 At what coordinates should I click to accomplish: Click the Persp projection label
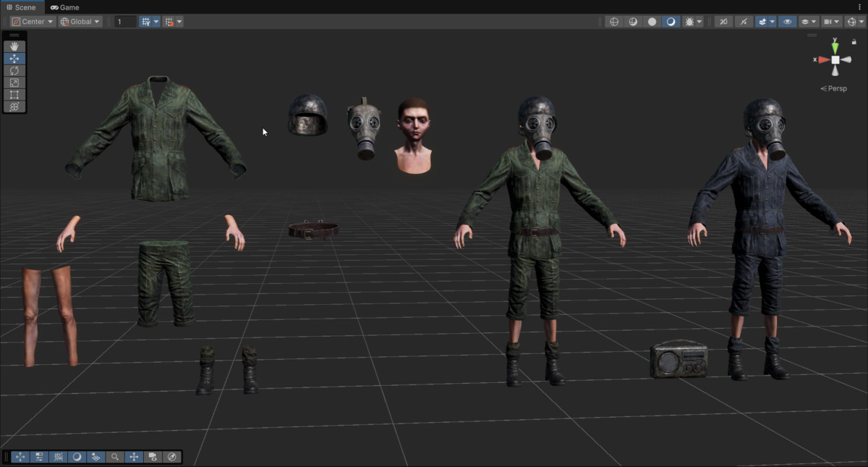833,88
